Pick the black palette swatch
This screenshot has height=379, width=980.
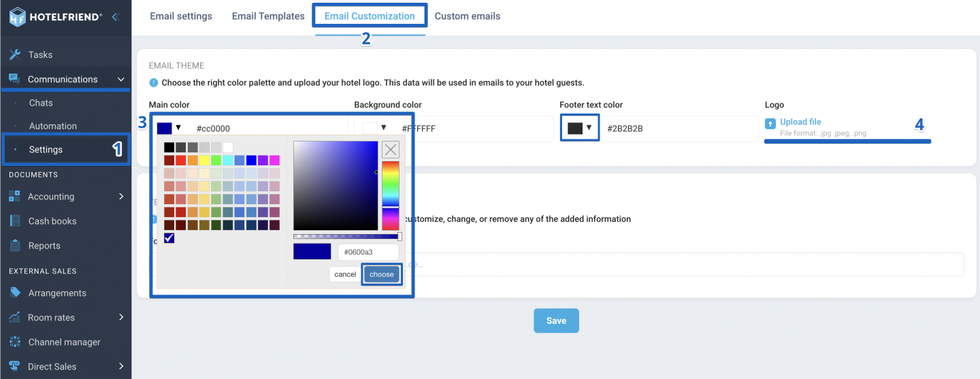coord(169,147)
